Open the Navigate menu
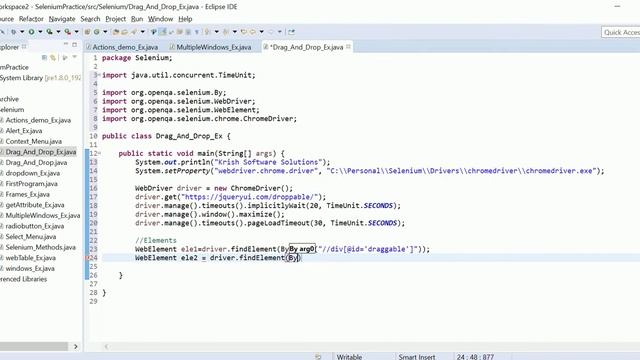Viewport: 640px width, 360px height. [62, 19]
